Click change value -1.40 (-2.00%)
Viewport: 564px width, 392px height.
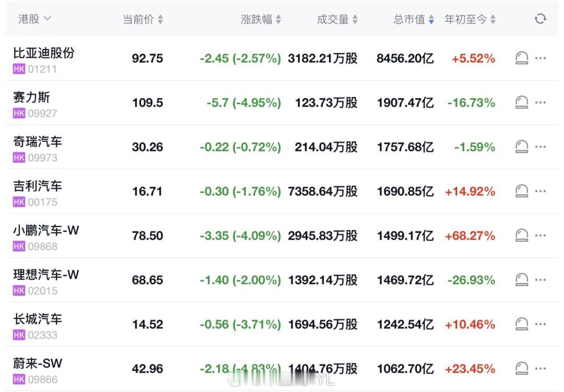pos(240,280)
